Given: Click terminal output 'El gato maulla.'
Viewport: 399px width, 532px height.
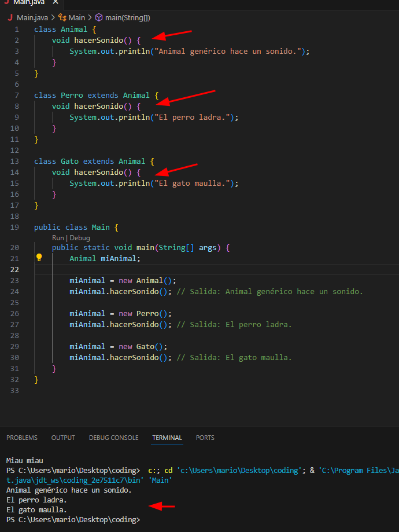Looking at the screenshot, I should click(x=36, y=510).
